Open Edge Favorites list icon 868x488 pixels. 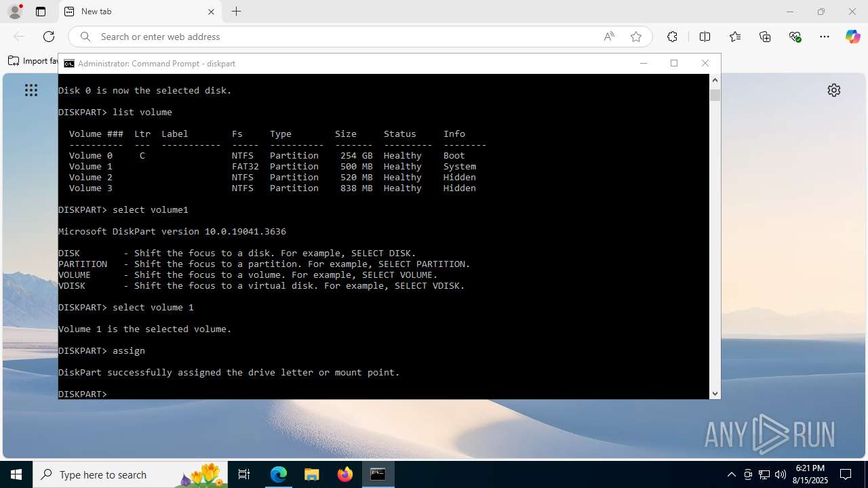pyautogui.click(x=735, y=37)
